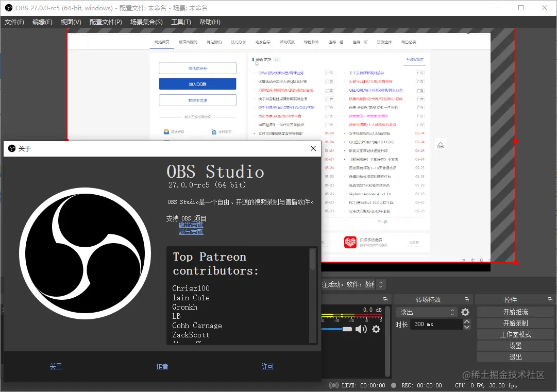This screenshot has width=557, height=392.
Task: Decrease the 时长 duration with down arrow
Action: 467,327
